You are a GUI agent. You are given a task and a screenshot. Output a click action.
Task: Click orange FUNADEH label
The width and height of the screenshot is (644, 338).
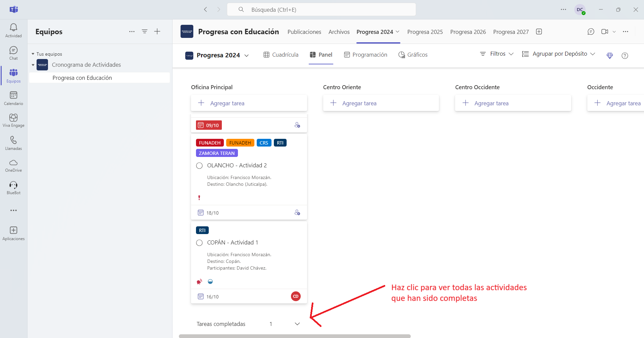(240, 143)
